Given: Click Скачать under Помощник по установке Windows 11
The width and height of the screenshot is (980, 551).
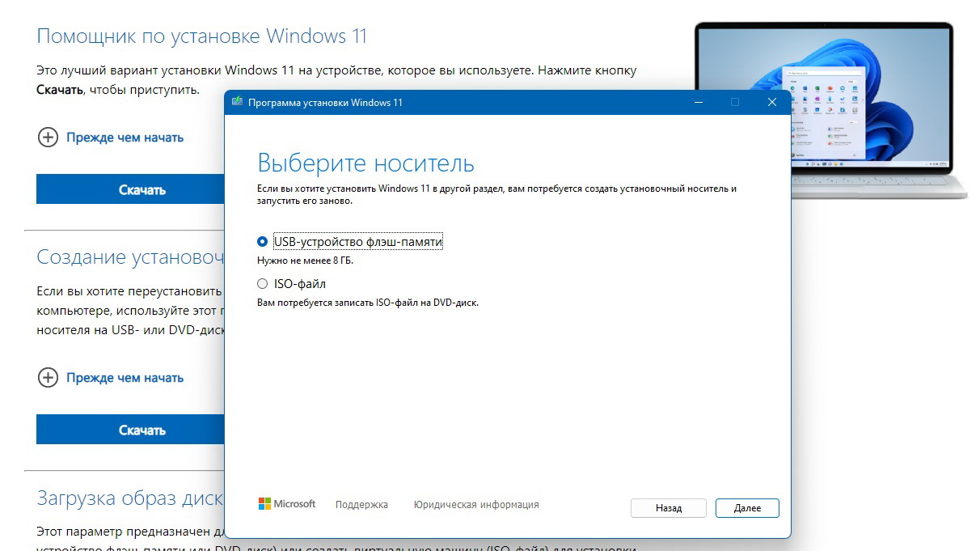Looking at the screenshot, I should point(130,189).
